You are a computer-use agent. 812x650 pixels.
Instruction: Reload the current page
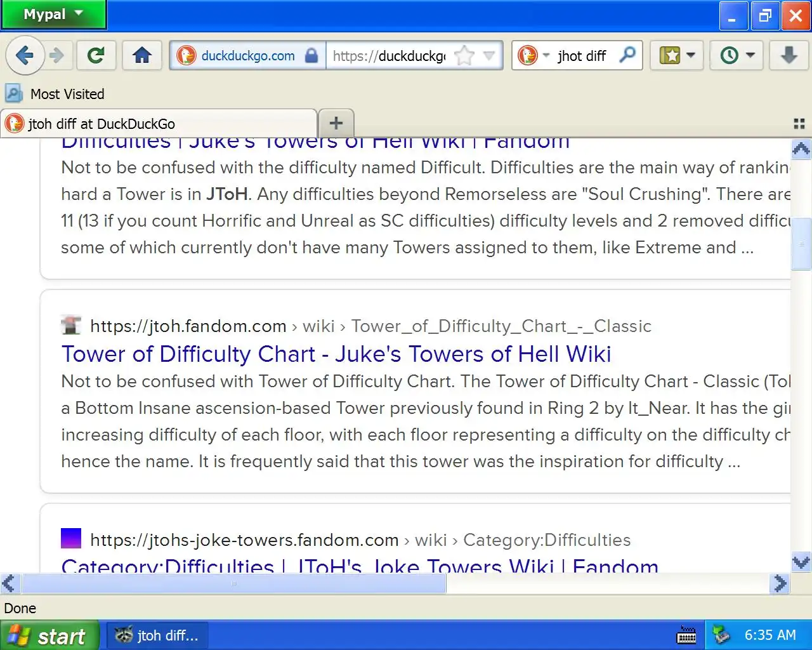(96, 56)
